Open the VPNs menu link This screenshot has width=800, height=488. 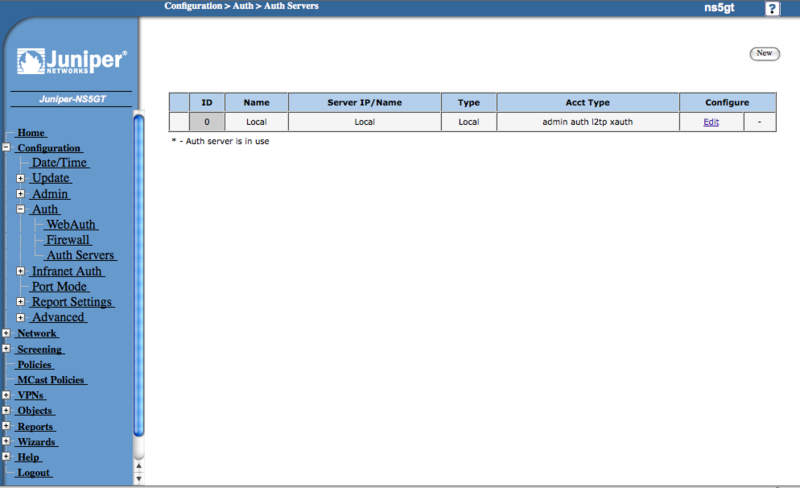[x=30, y=395]
